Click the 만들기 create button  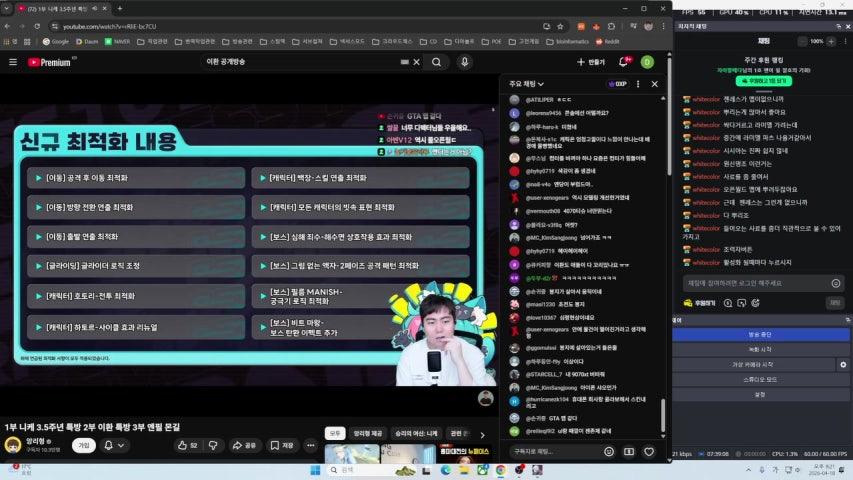click(x=591, y=62)
